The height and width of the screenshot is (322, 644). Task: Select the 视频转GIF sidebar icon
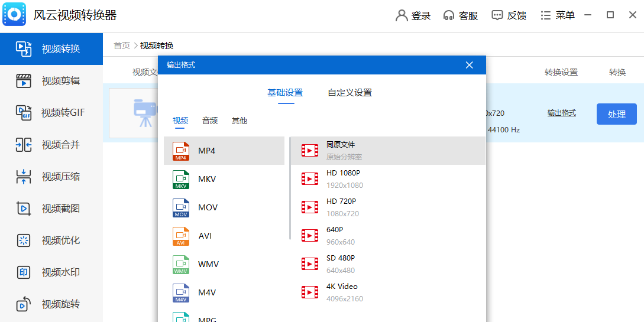[23, 113]
